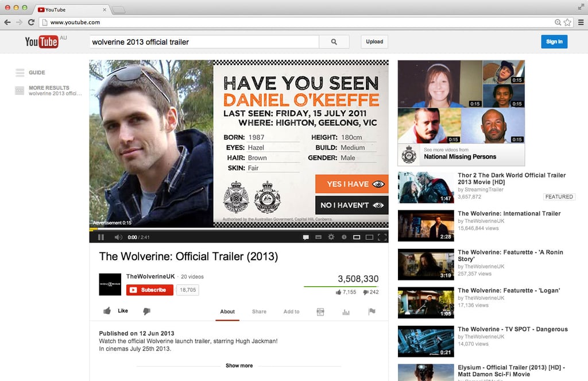Open Thor 2 The Dark World trailer
Viewport: 588px width, 381px height.
pyautogui.click(x=512, y=179)
